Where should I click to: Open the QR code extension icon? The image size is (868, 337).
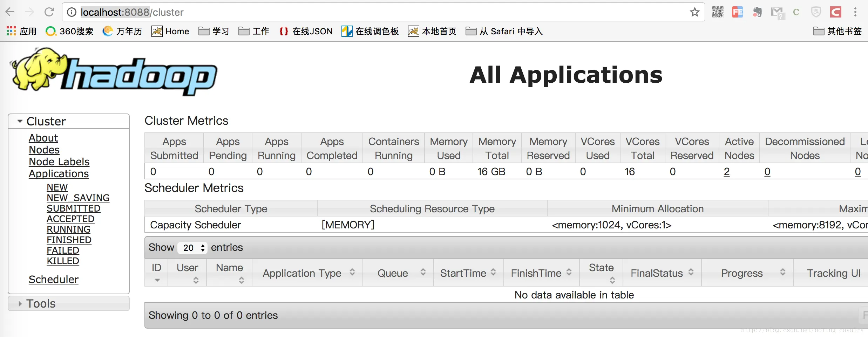click(718, 12)
